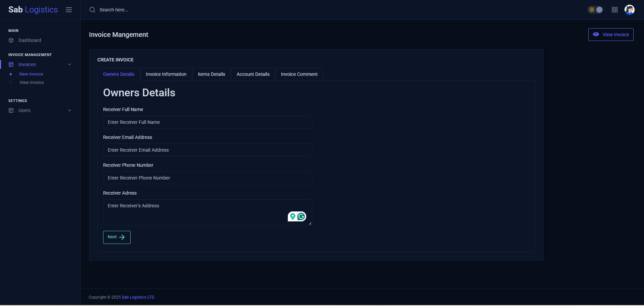The image size is (644, 306).
Task: Click the hamburger menu icon
Action: click(x=69, y=10)
